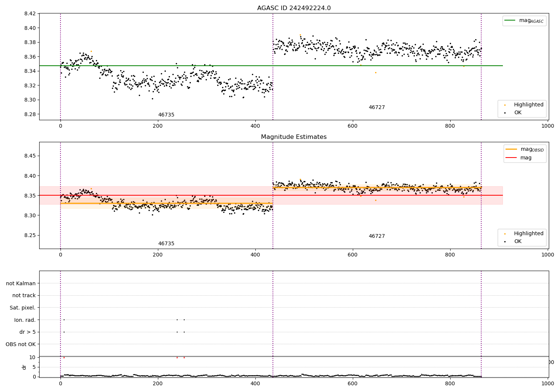This screenshot has height=392, width=560.
Task: Click the 8.36 y-axis tick label
Action: [x=30, y=57]
